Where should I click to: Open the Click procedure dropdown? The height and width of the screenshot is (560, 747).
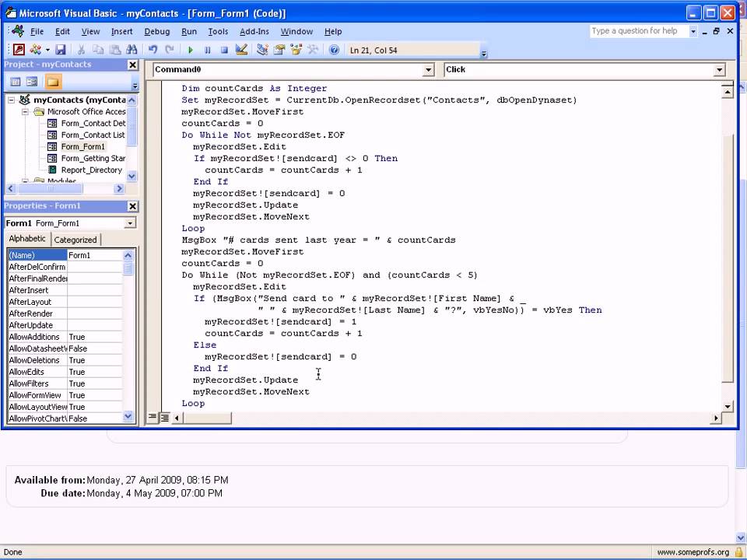[x=719, y=70]
